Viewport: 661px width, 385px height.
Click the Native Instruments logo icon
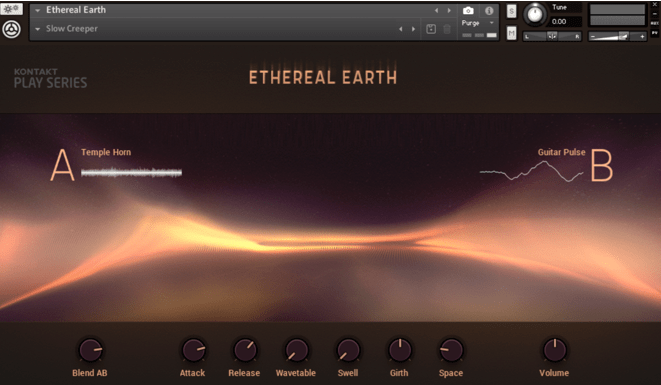[x=11, y=30]
